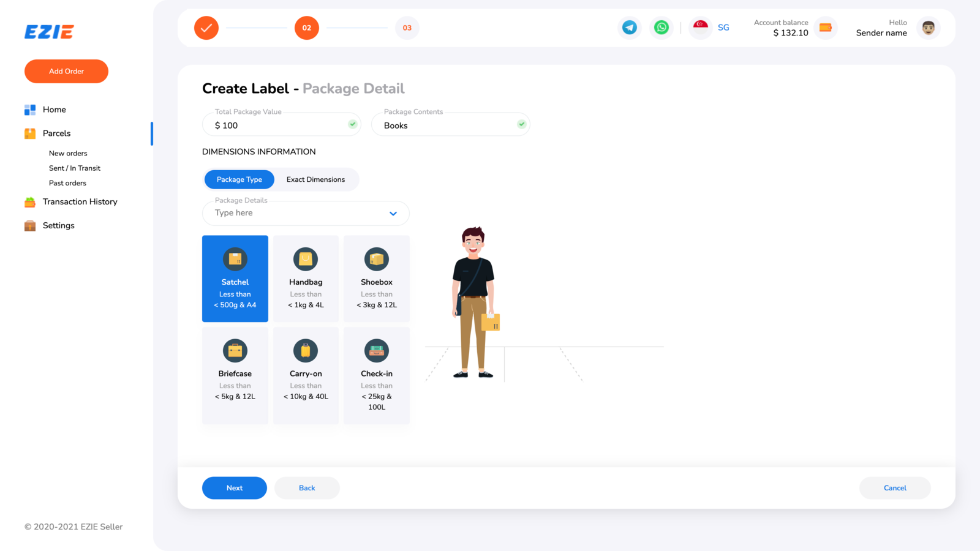Viewport: 980px width, 551px height.
Task: Click Next to continue
Action: point(234,488)
